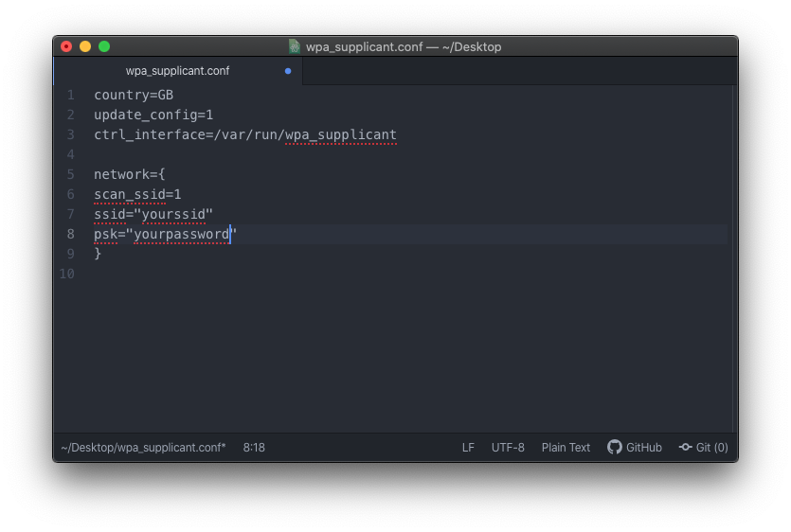Click the blue modified-dot on the tab
The width and height of the screenshot is (791, 532).
(x=288, y=71)
